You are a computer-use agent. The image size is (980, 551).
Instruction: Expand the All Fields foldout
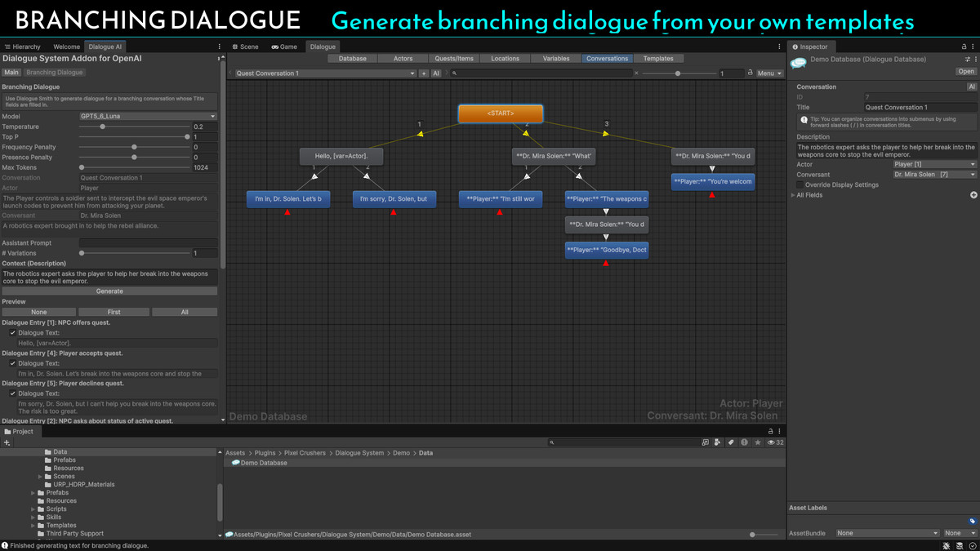[x=793, y=195]
